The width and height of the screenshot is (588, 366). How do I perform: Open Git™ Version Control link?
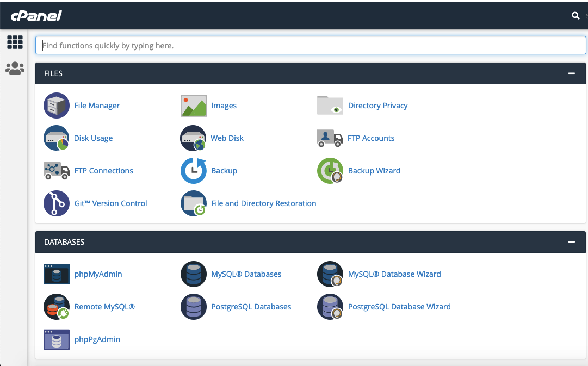pyautogui.click(x=110, y=203)
